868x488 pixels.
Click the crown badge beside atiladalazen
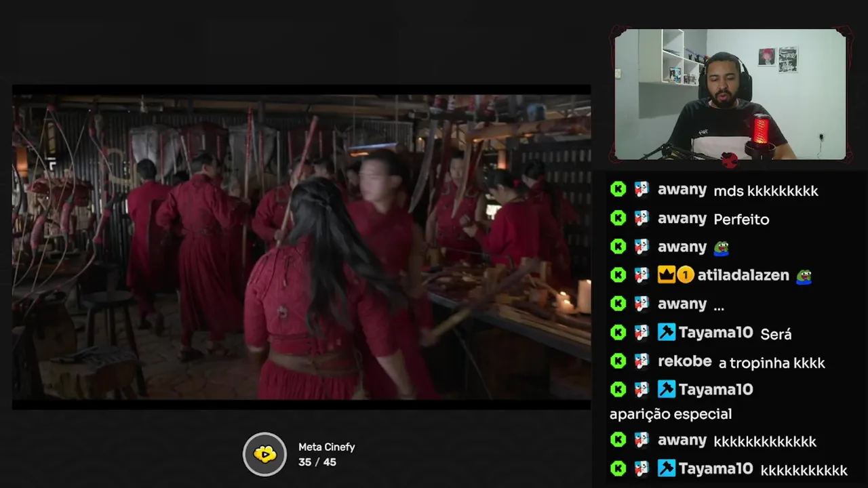pos(666,274)
